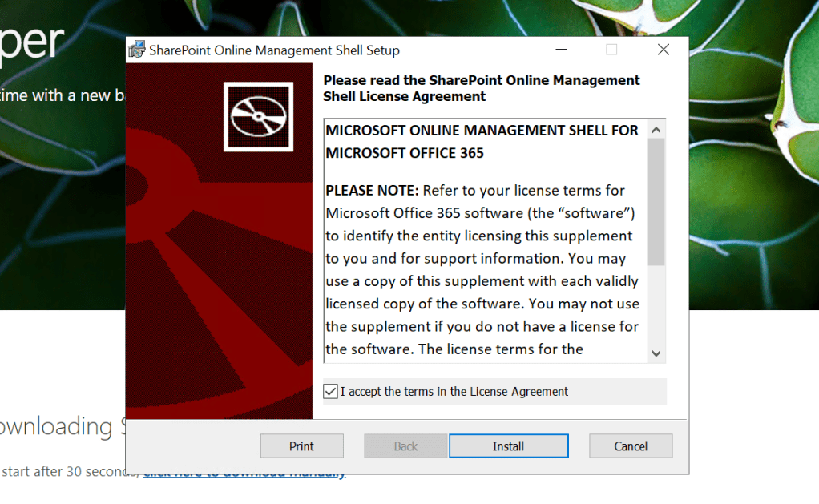The height and width of the screenshot is (504, 819).
Task: Click the license scrollbar thumb
Action: (656, 200)
